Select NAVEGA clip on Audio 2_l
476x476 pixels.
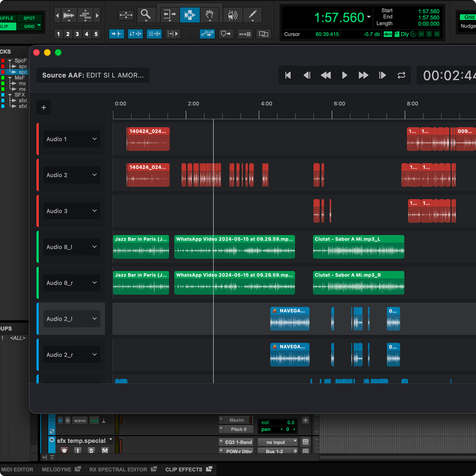point(290,319)
